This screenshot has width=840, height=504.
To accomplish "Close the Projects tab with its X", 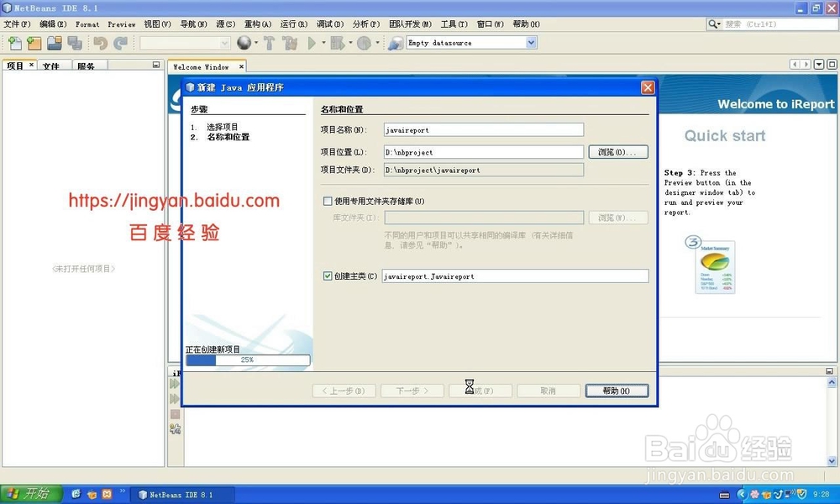I will [31, 65].
